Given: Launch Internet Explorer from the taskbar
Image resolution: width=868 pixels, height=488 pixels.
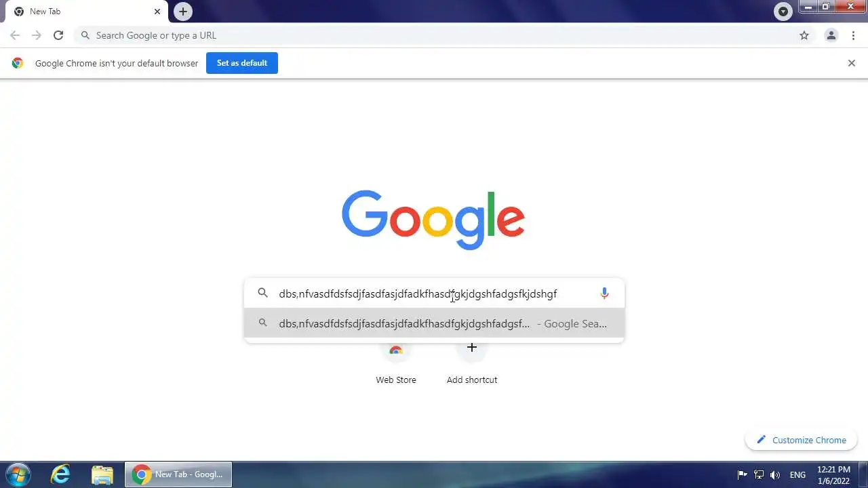Looking at the screenshot, I should coord(60,474).
